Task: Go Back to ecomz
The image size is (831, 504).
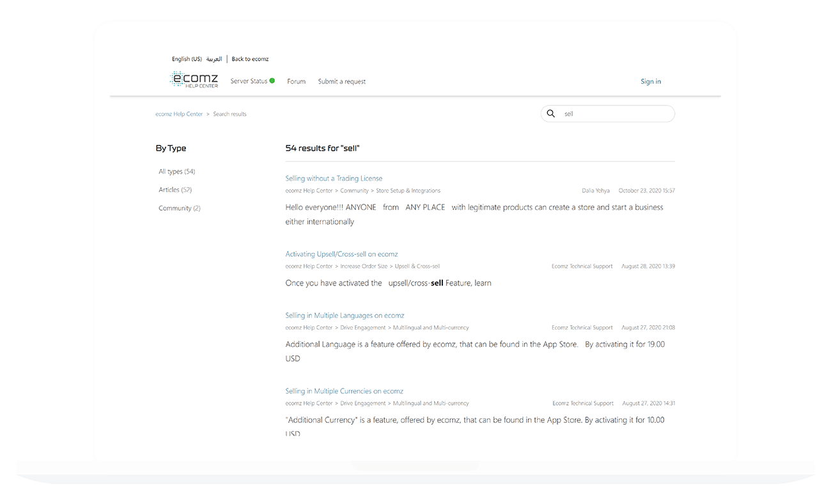Action: click(250, 59)
